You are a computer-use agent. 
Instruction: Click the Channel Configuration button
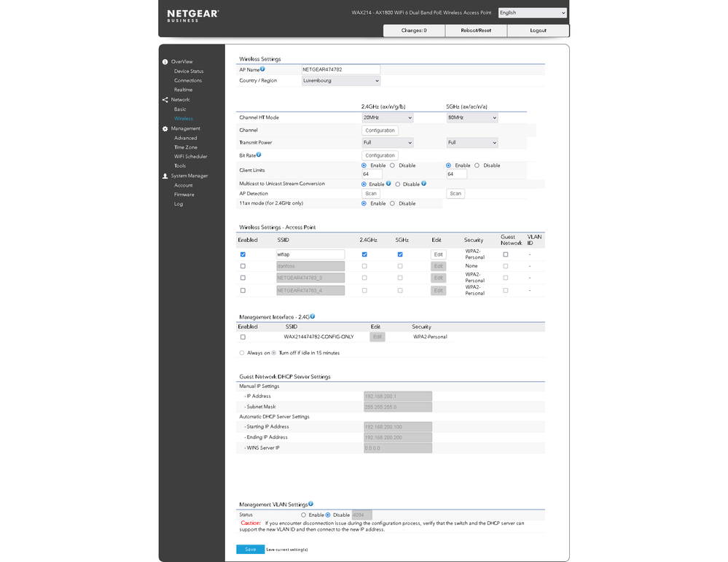[380, 130]
